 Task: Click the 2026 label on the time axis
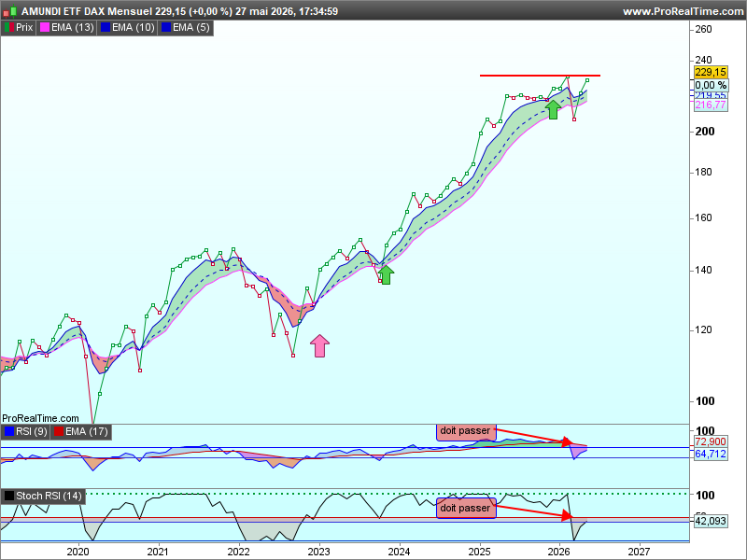pyautogui.click(x=558, y=552)
